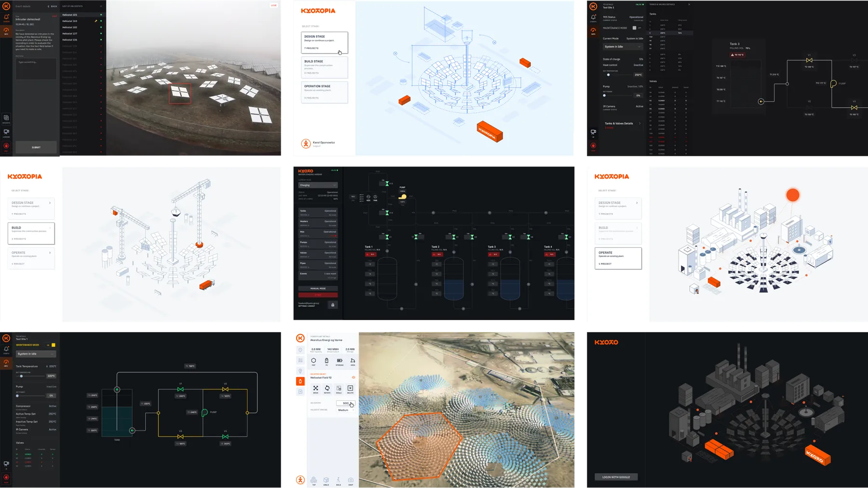Open the Charging mode dropdown
Image resolution: width=868 pixels, height=488 pixels.
pos(318,185)
